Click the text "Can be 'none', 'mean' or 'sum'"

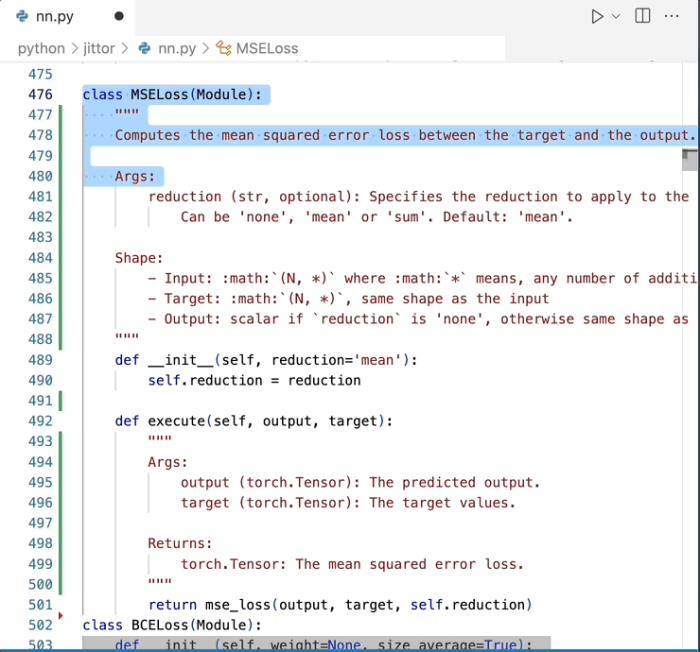click(303, 217)
